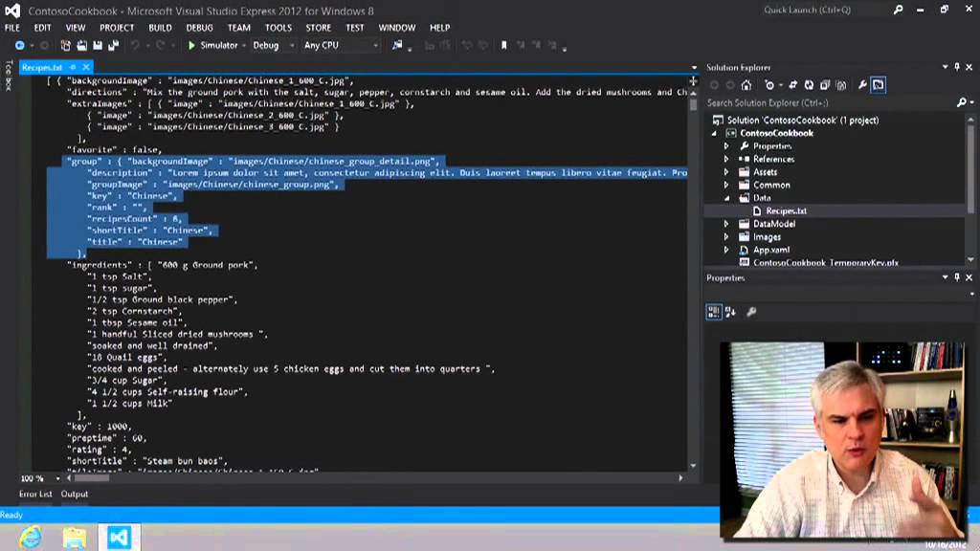Click the New Project toolbar icon
This screenshot has width=980, height=551.
(x=66, y=46)
